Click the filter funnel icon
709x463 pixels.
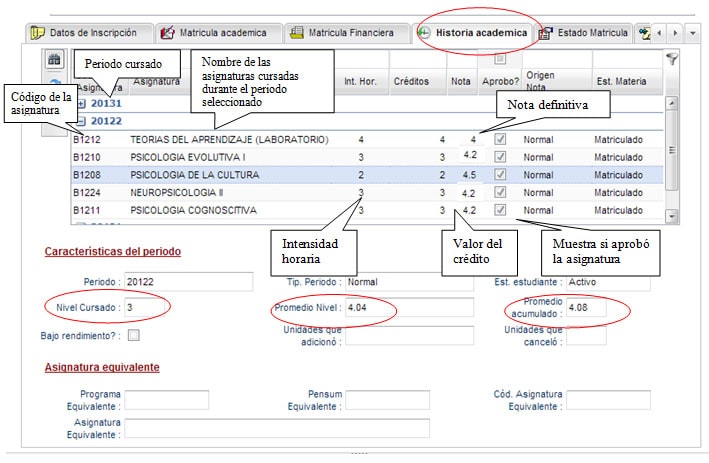[x=672, y=59]
